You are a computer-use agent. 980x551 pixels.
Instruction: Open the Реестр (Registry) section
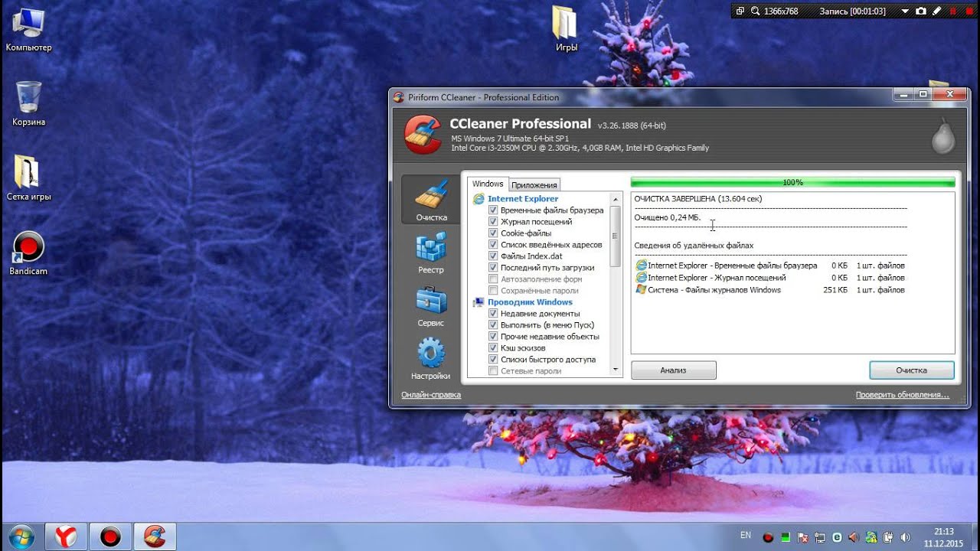431,253
